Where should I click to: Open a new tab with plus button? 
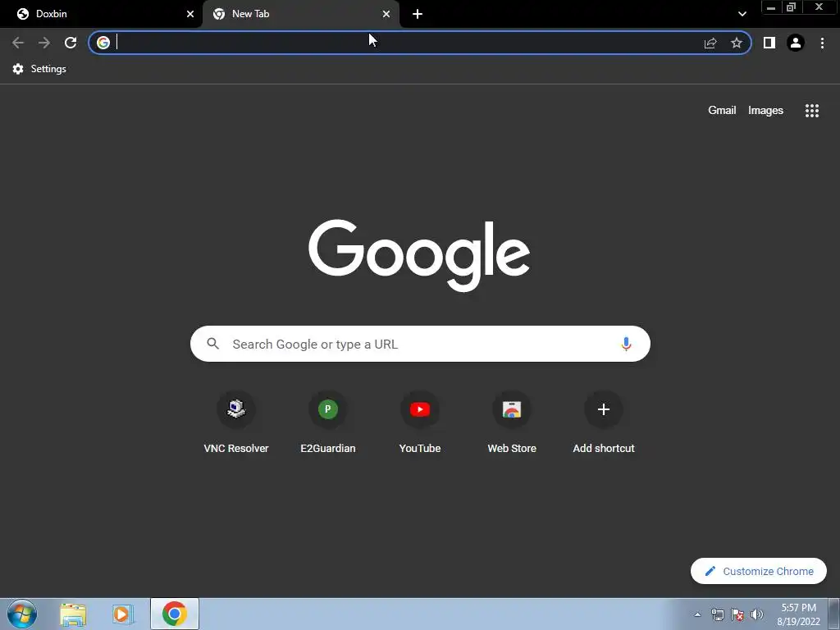click(418, 14)
